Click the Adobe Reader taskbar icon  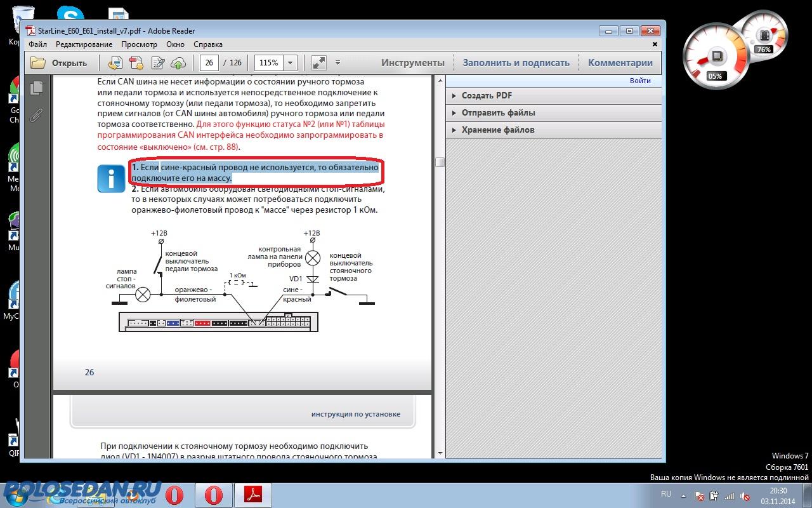pos(253,495)
